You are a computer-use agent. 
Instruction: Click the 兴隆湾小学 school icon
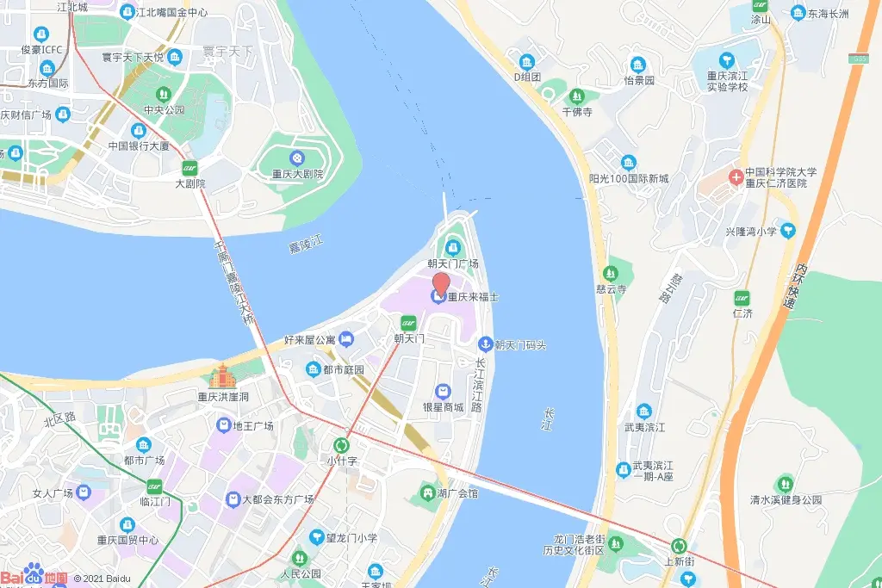tap(788, 231)
